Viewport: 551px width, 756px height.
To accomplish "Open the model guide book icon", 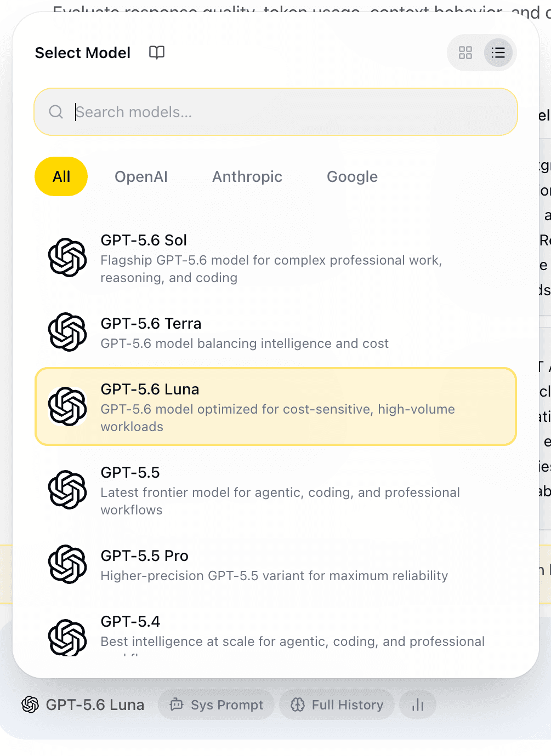I will 157,53.
